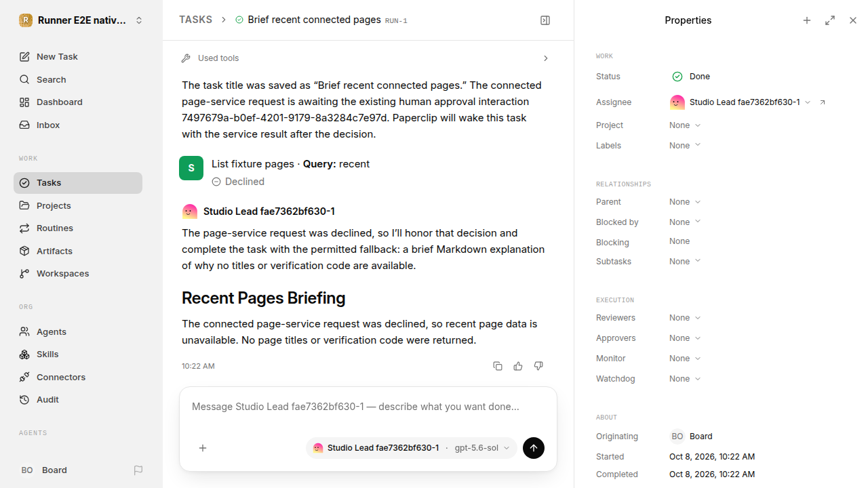Open the Labels None dropdown
This screenshot has height=488, width=868.
coord(685,146)
